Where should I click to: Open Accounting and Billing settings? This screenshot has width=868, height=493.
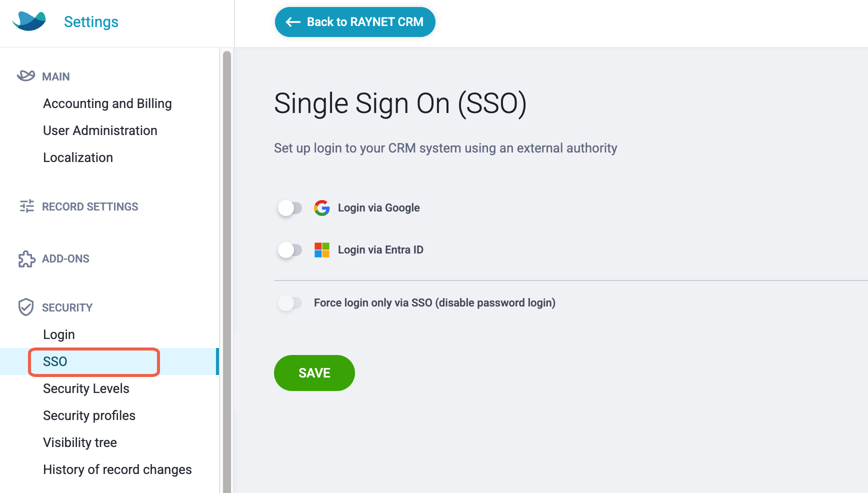click(107, 103)
